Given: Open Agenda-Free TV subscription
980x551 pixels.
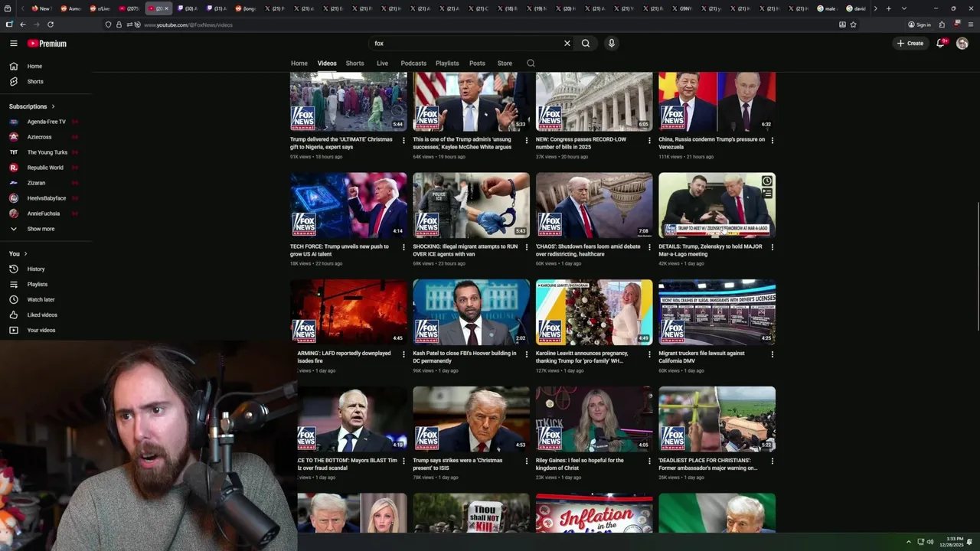Looking at the screenshot, I should tap(46, 122).
